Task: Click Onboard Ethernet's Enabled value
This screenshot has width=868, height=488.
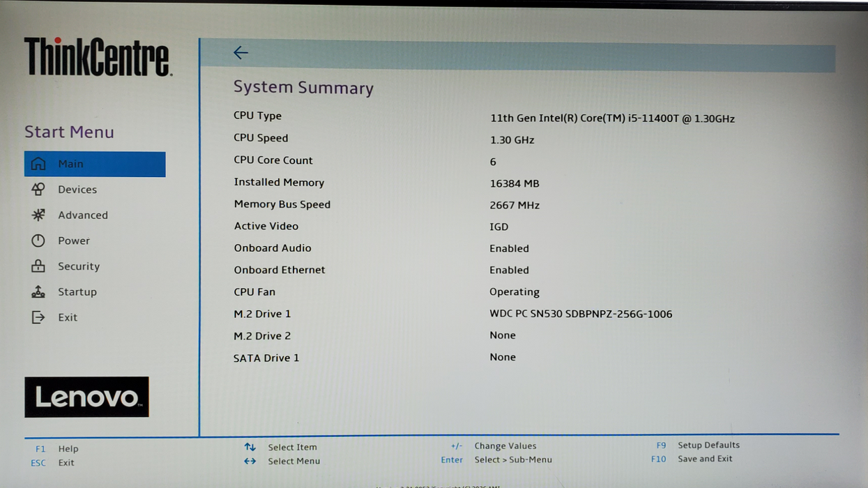Action: click(x=509, y=270)
